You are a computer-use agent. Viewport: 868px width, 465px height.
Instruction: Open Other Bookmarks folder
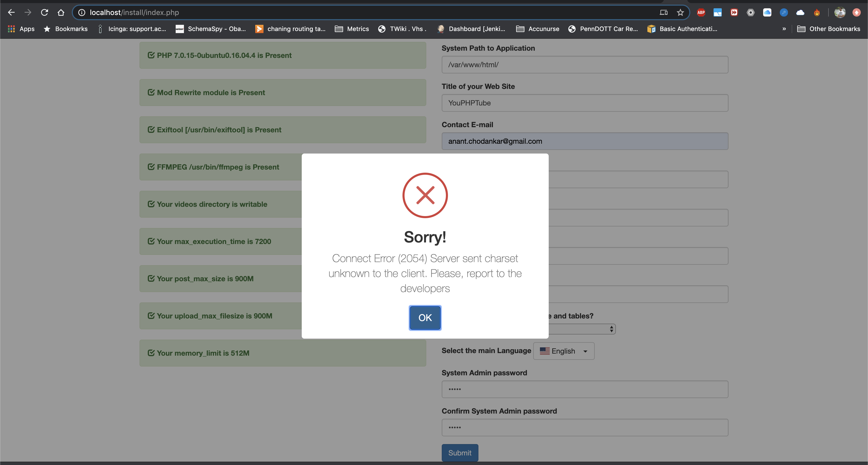coord(828,29)
